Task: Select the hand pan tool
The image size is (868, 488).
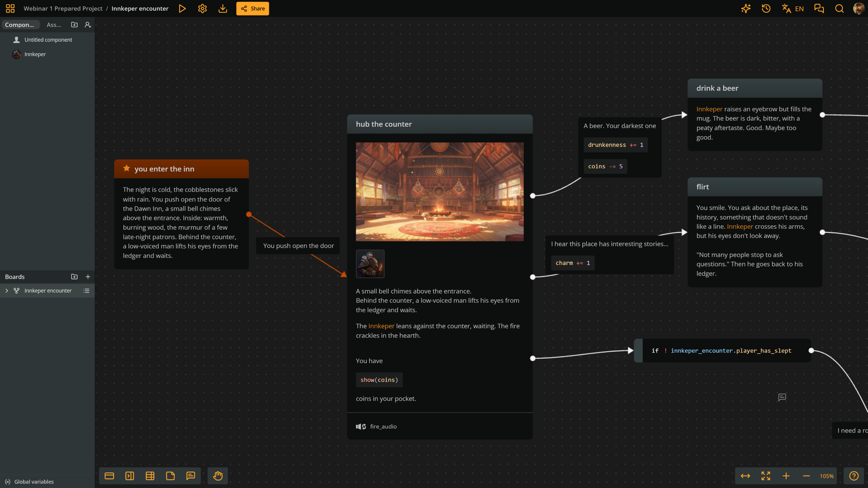Action: point(218,476)
